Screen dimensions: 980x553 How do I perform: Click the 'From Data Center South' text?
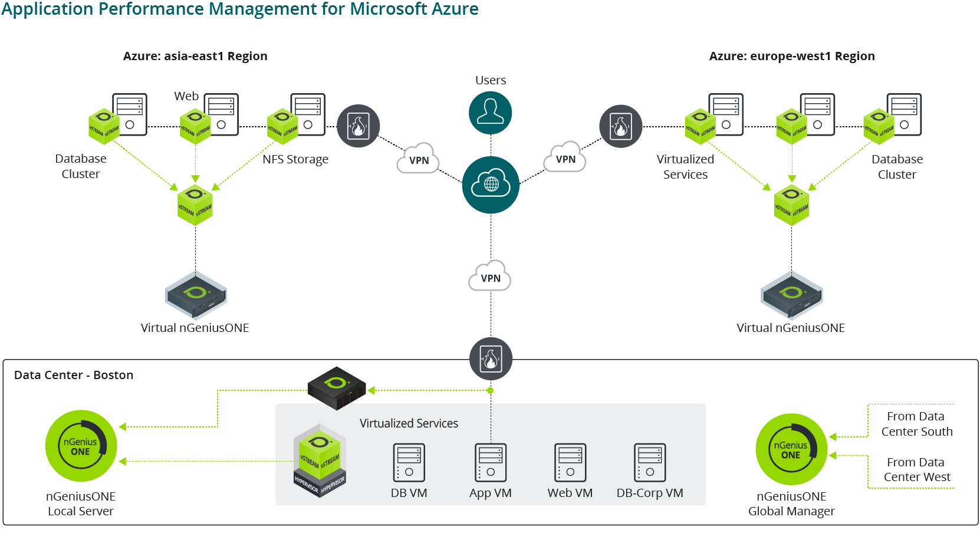click(917, 424)
